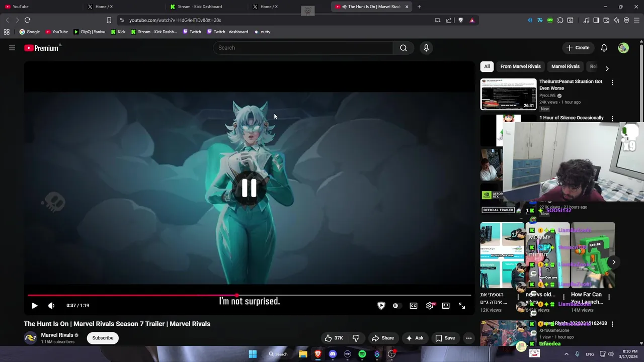Seek on the red video progress bar
Image resolution: width=644 pixels, height=362 pixels.
pyautogui.click(x=249, y=296)
